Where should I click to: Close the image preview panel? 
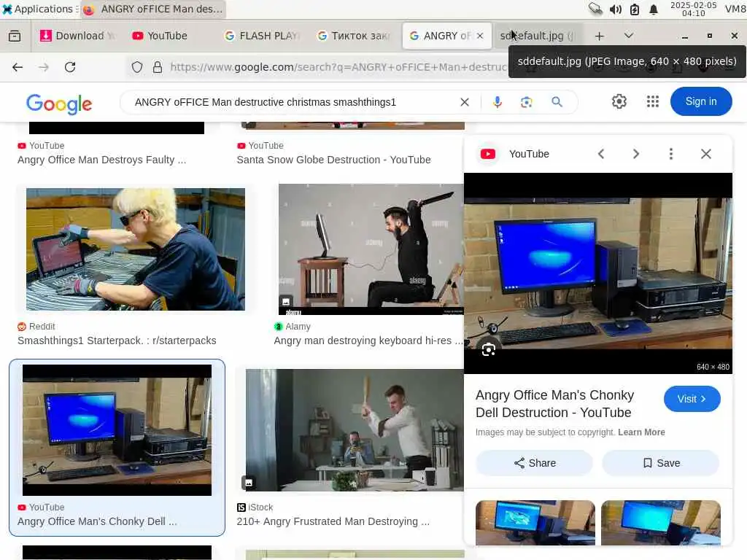point(706,154)
